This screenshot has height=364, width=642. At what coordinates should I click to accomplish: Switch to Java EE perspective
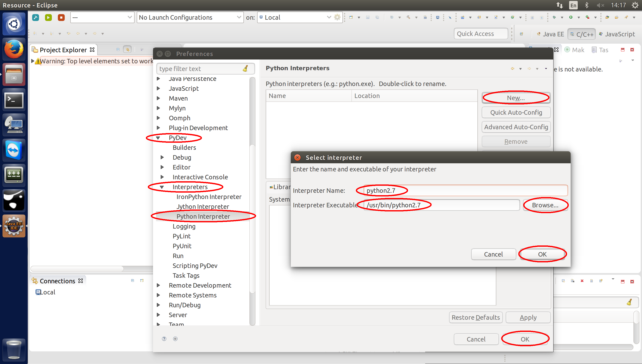(550, 34)
